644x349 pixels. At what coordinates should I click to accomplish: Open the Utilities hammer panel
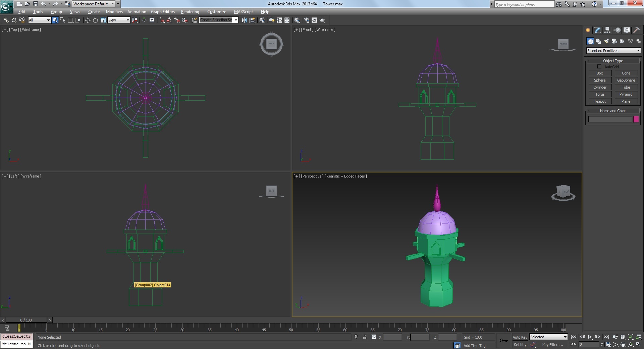(x=636, y=30)
